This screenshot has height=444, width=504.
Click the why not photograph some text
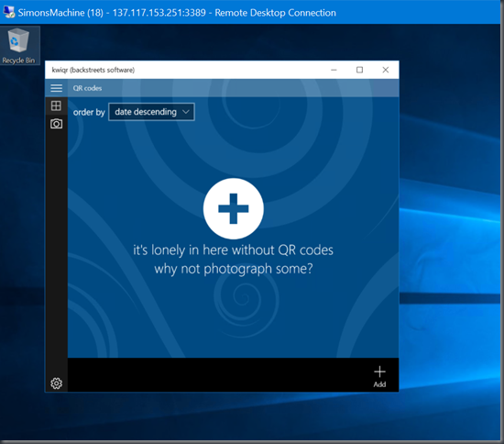click(x=234, y=269)
